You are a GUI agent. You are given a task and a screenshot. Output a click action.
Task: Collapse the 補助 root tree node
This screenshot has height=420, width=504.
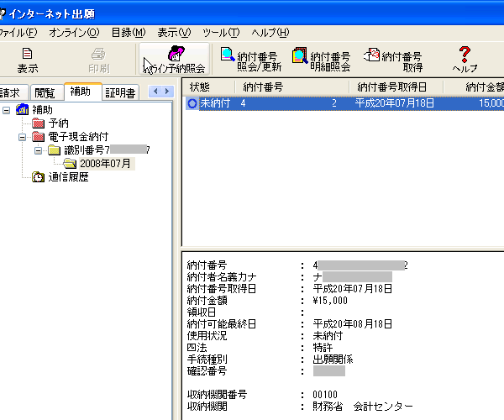click(8, 110)
